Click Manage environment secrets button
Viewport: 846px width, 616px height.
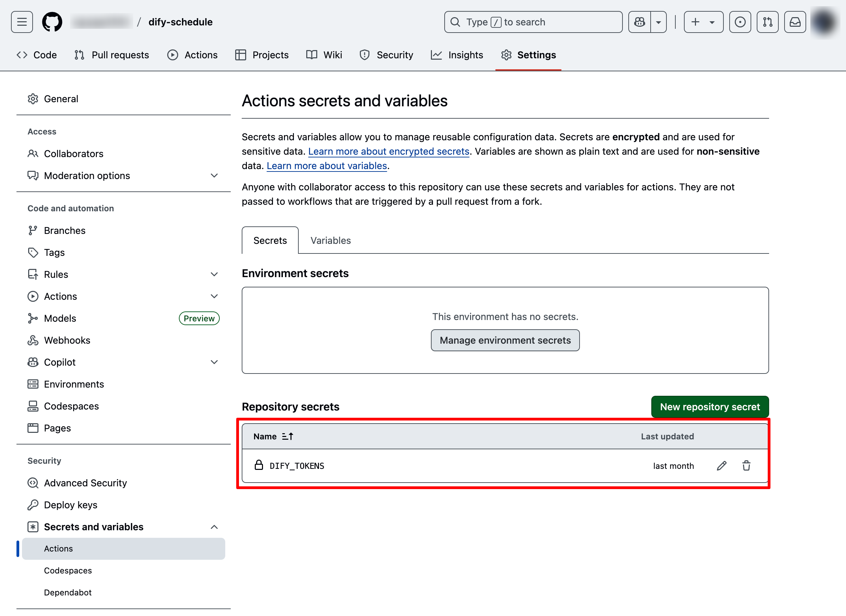point(505,340)
